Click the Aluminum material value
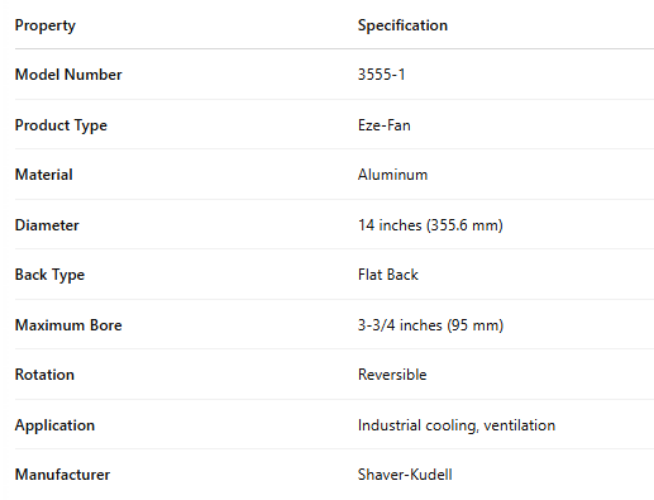This screenshot has height=500, width=654. click(392, 175)
